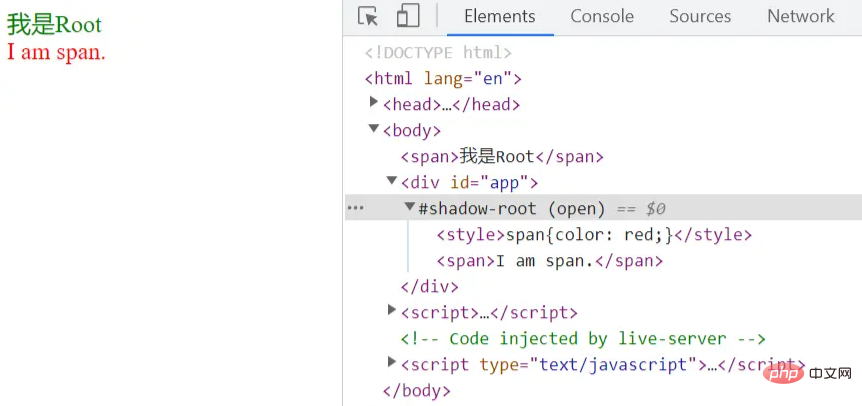
Task: Expand the first script element
Action: 392,311
